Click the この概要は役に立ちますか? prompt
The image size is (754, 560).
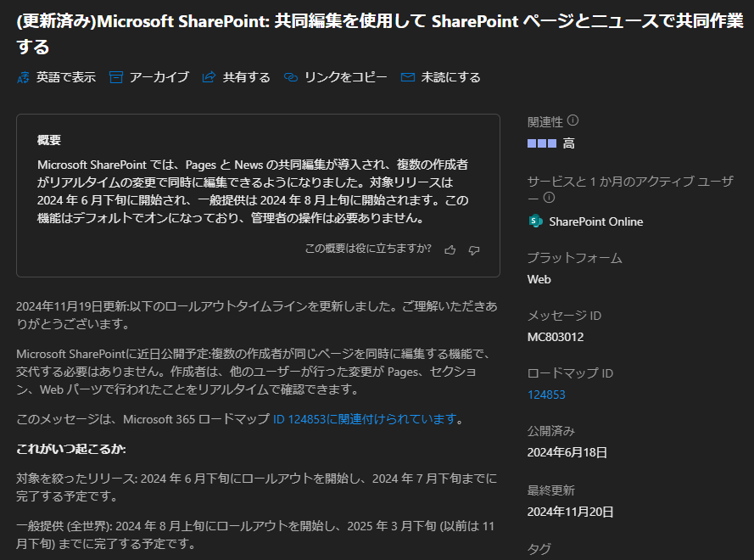click(x=368, y=249)
